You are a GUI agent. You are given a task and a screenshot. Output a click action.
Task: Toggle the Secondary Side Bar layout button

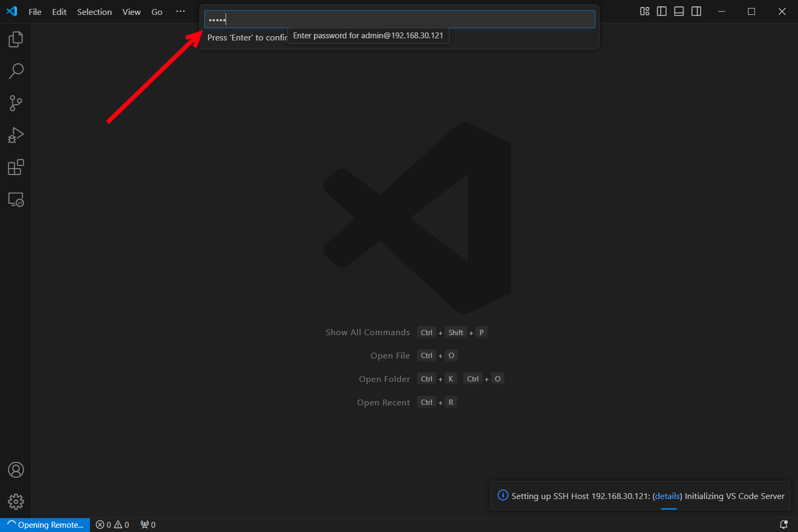click(696, 12)
